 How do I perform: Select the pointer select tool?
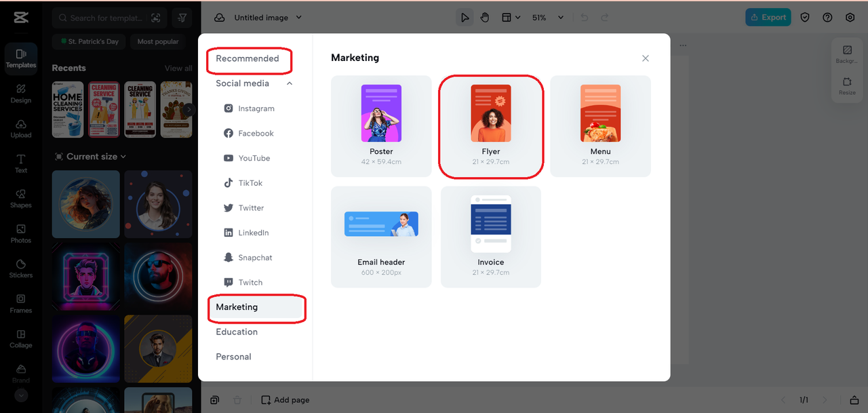point(465,18)
